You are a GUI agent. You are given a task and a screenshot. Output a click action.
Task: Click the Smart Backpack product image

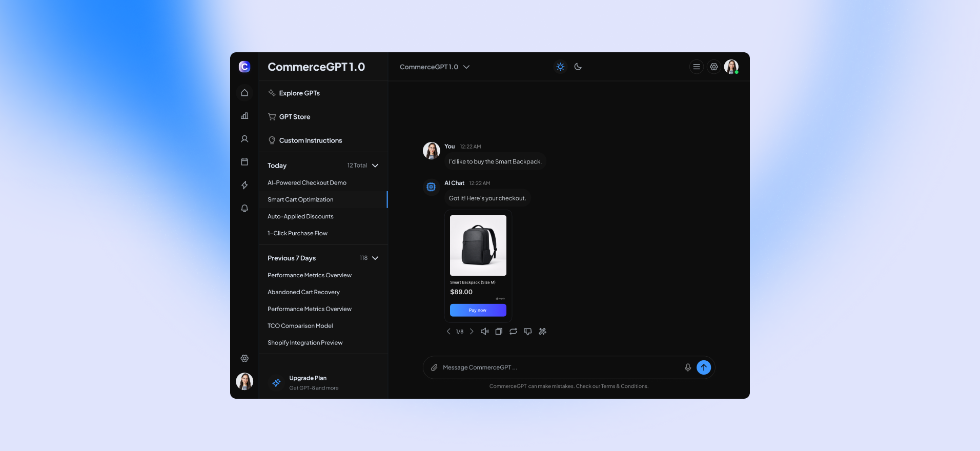[x=478, y=245]
